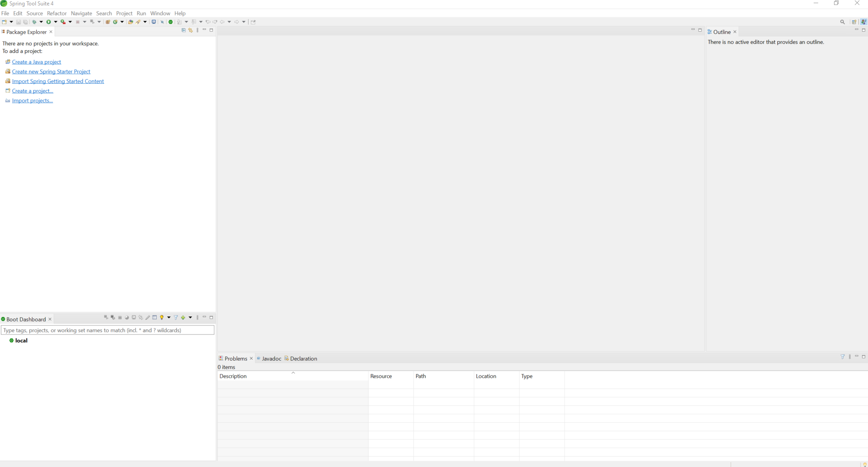The image size is (868, 467).
Task: Open dropdown arrow next to Debug icon
Action: (x=41, y=22)
